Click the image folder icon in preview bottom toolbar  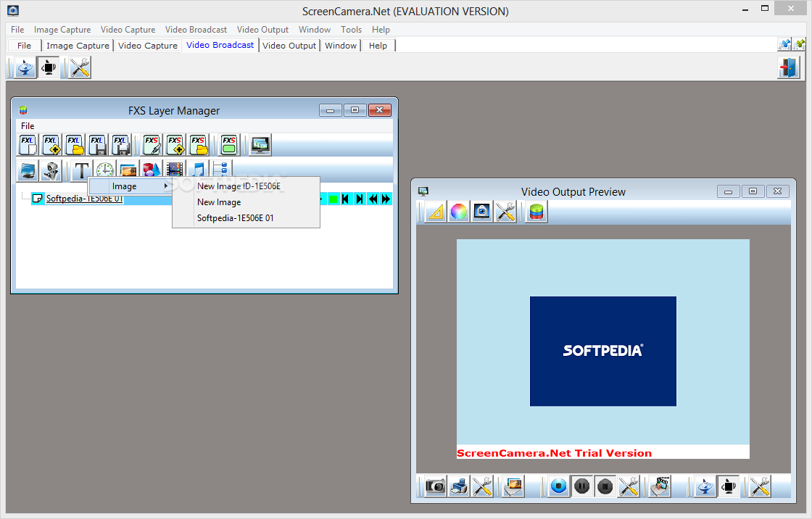coord(513,486)
